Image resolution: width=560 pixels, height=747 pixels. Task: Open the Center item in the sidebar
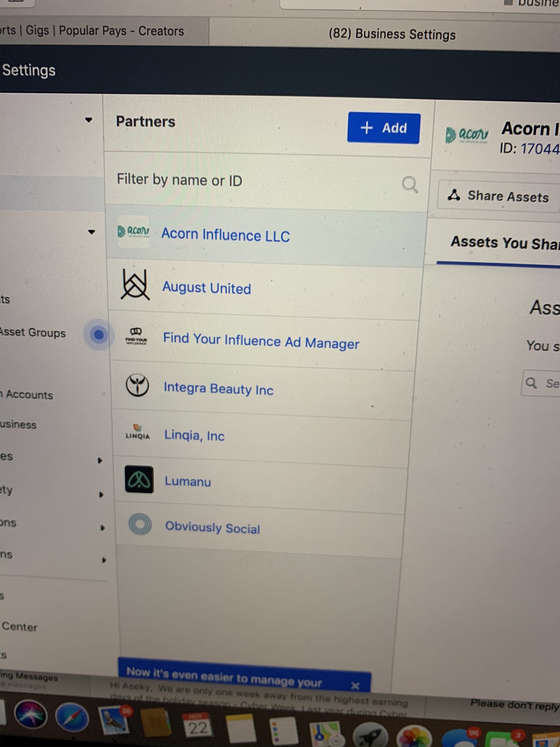pos(20,627)
